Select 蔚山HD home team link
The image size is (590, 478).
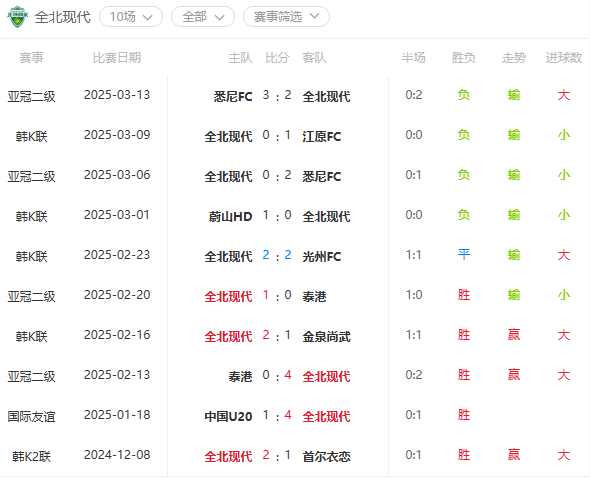click(x=230, y=217)
